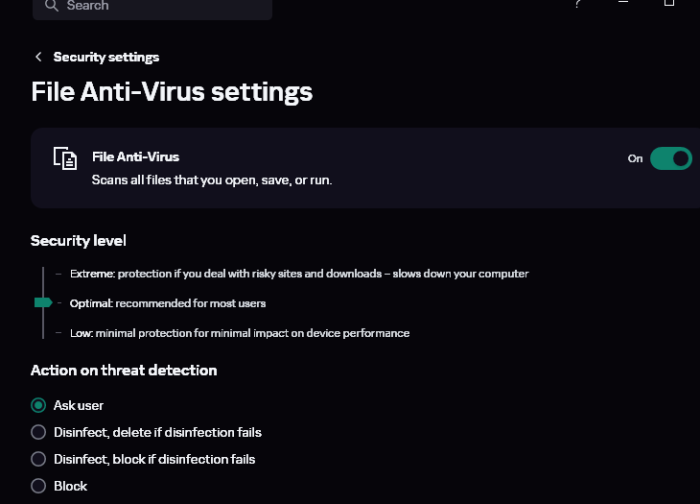
Task: Focus the Search input field
Action: 160,6
